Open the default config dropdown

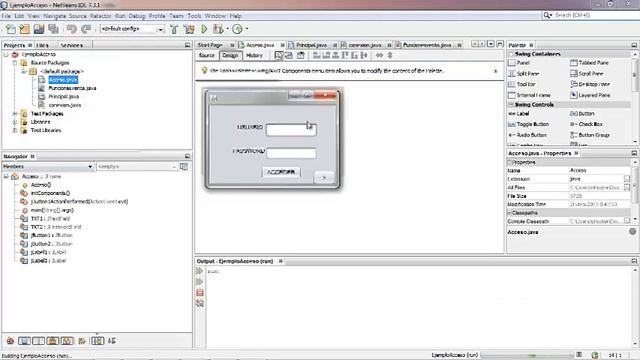[x=160, y=29]
